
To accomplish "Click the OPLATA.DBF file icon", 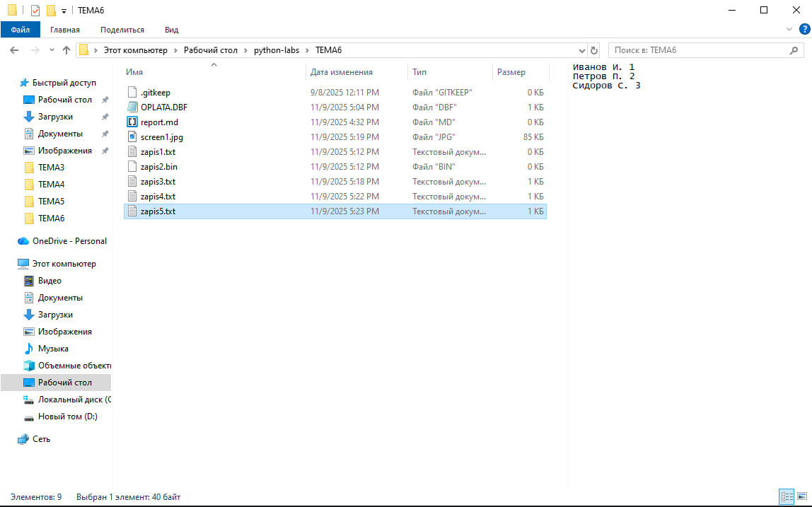I will pos(131,107).
